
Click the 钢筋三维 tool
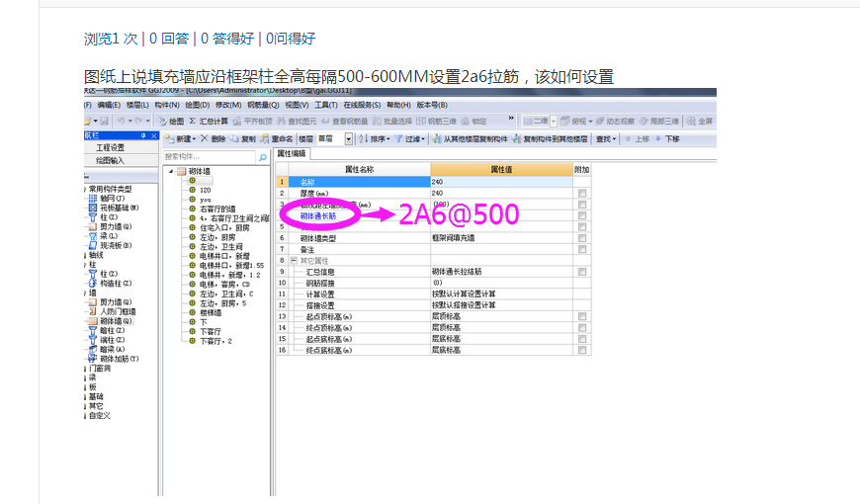coord(437,122)
